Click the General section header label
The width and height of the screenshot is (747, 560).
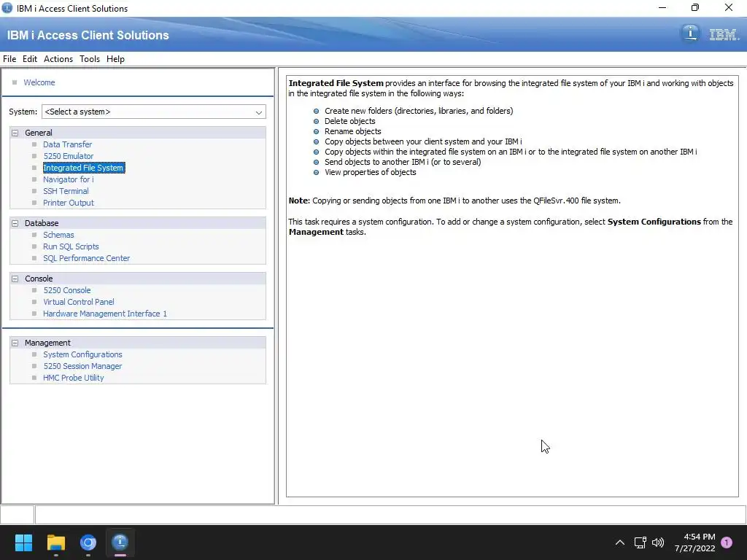pyautogui.click(x=39, y=133)
